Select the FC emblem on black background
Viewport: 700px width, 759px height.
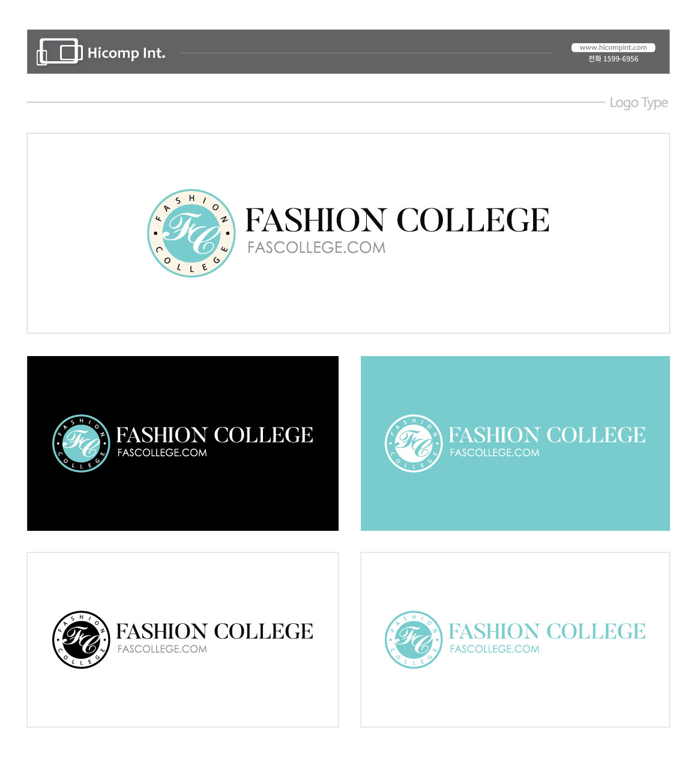[x=81, y=443]
